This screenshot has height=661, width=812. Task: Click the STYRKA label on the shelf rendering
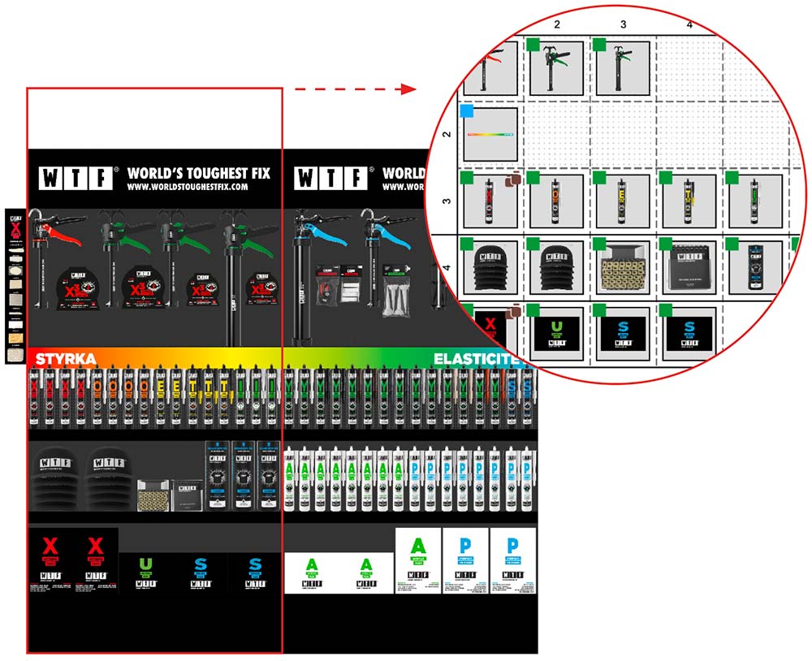click(x=65, y=359)
